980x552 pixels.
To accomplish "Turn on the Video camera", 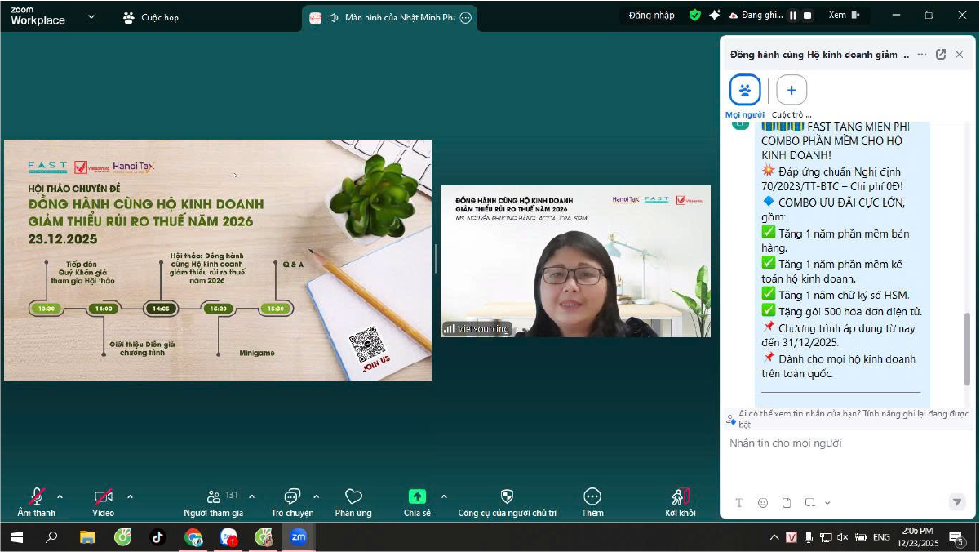I will pos(103,496).
